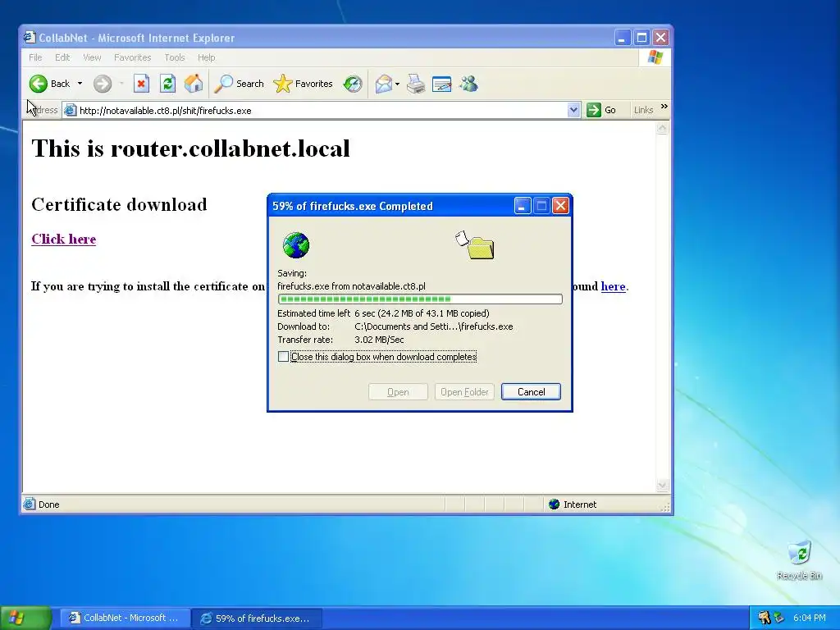Click the 'Done' page icon in status bar
This screenshot has width=840, height=630.
pyautogui.click(x=30, y=504)
